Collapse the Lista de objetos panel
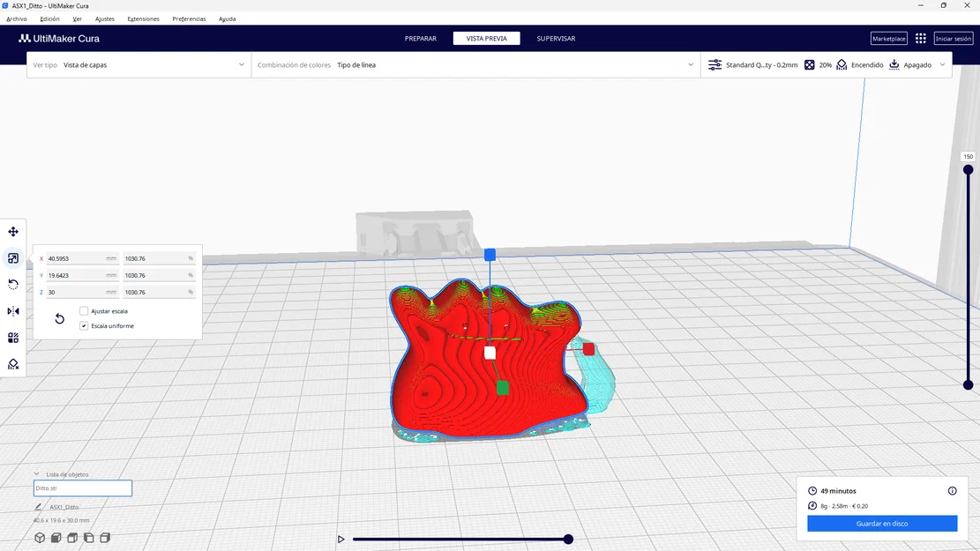The height and width of the screenshot is (551, 980). (37, 473)
